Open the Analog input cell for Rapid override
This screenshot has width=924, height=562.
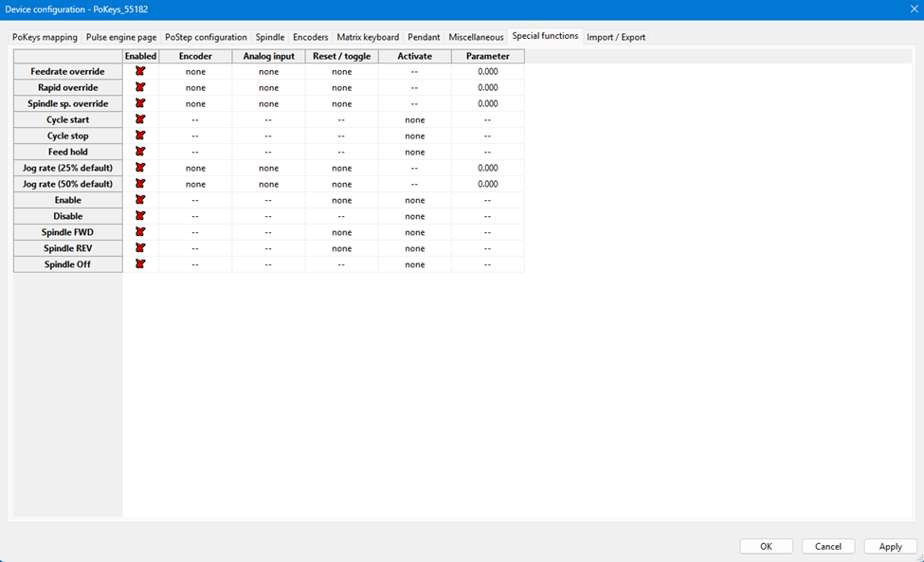pyautogui.click(x=268, y=88)
